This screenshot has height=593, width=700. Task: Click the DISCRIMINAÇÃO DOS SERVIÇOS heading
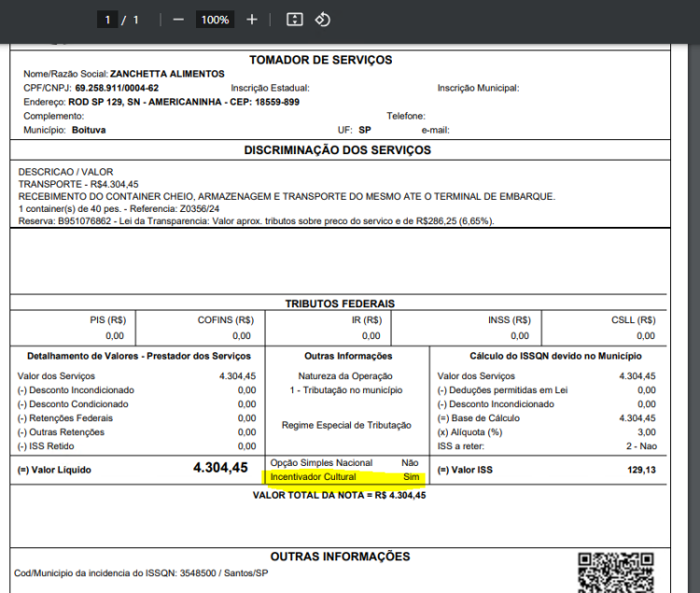tap(338, 150)
